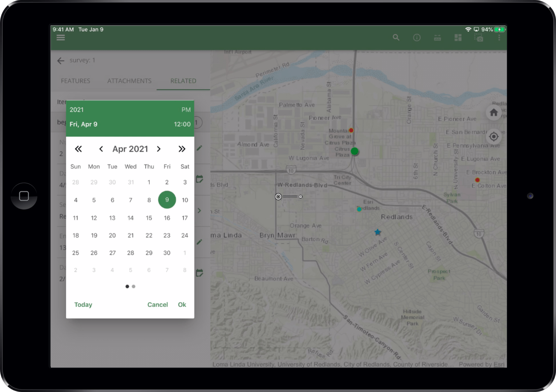This screenshot has width=556, height=392.
Task: Center the map on my location
Action: [493, 137]
